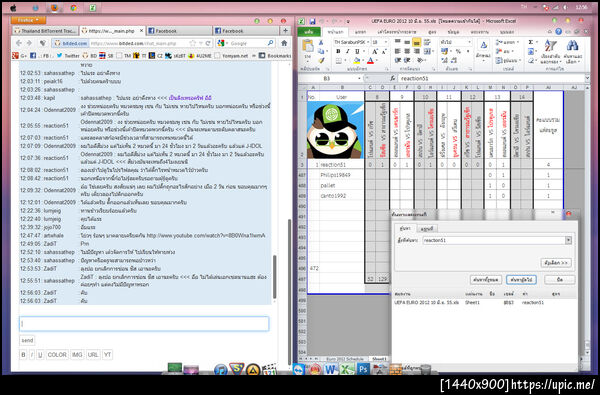Toggle Underline in the Excel ribbon

[x=357, y=51]
